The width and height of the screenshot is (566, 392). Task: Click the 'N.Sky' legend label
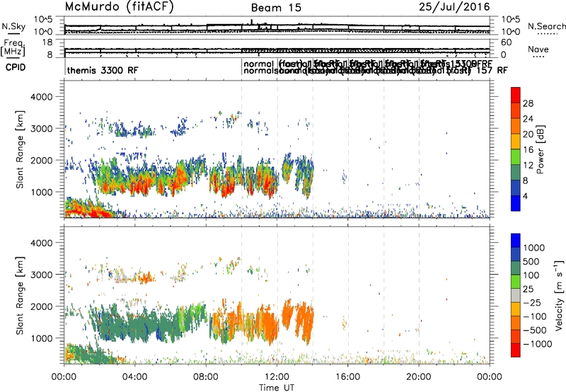tap(13, 27)
